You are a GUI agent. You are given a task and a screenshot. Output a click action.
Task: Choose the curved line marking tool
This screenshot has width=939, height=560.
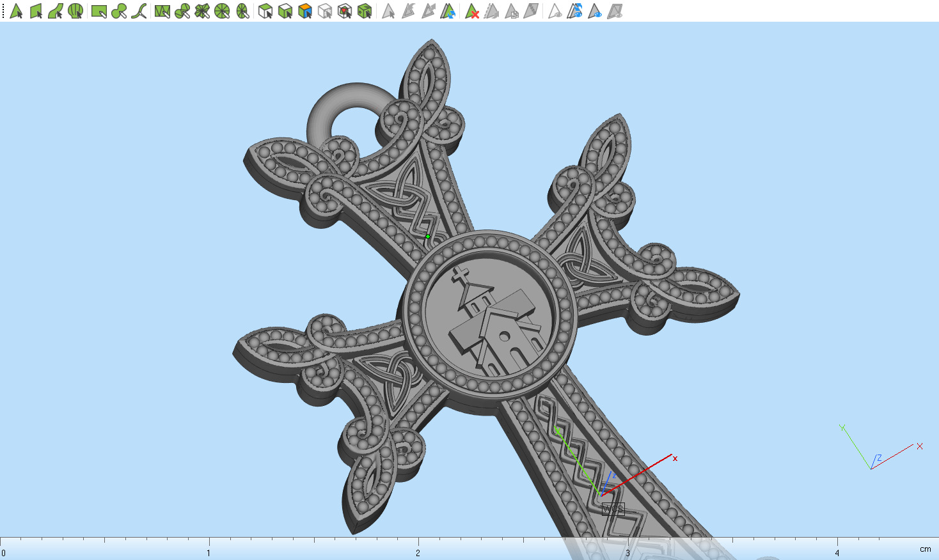pyautogui.click(x=138, y=11)
